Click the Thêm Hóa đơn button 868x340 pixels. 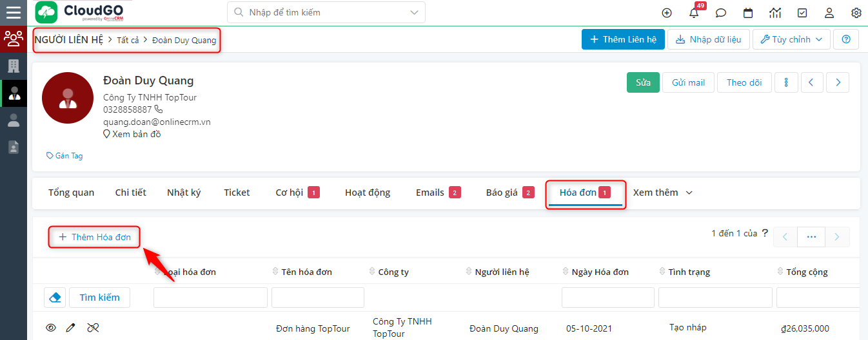coord(95,237)
